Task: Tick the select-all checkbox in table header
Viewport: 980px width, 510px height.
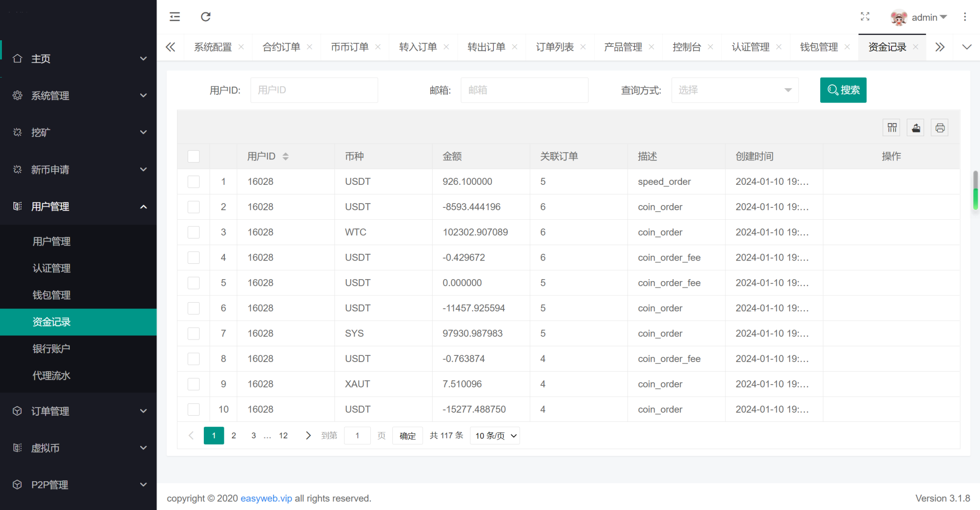Action: tap(194, 157)
